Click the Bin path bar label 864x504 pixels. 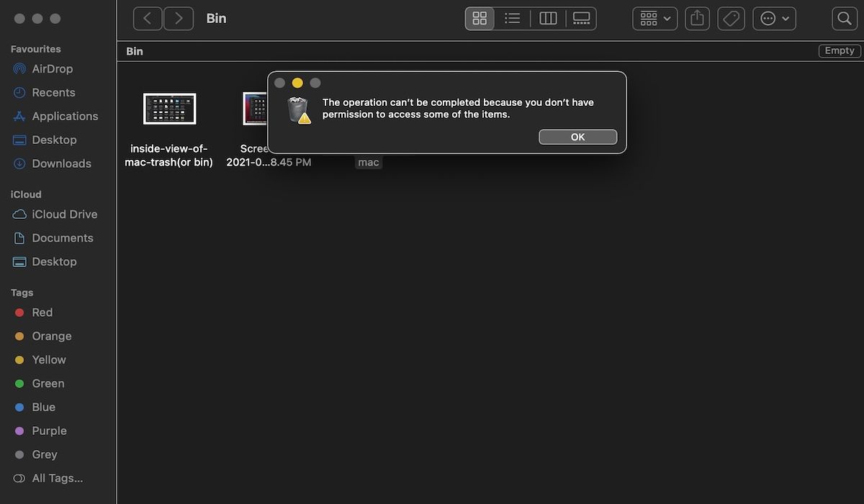[135, 51]
